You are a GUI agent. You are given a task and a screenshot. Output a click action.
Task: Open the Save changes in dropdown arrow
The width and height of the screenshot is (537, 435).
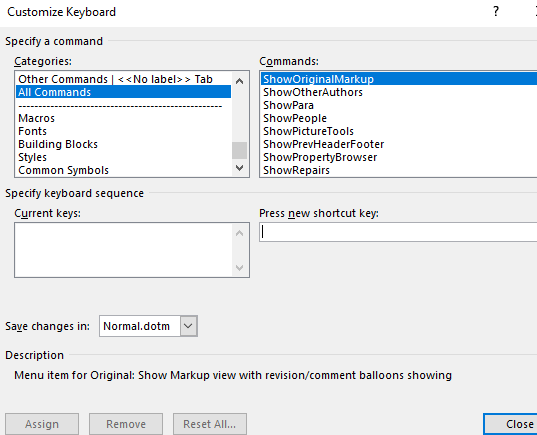tap(189, 326)
